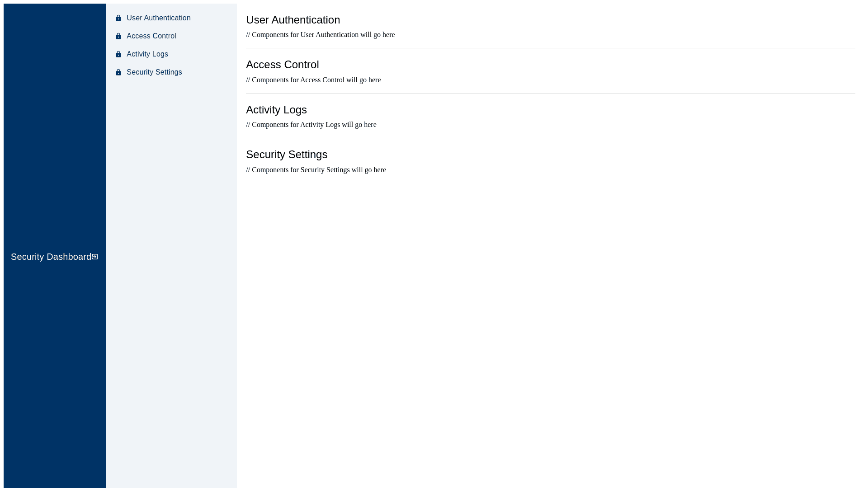
Task: Click the lock icon beside Activity Logs
Action: point(118,54)
